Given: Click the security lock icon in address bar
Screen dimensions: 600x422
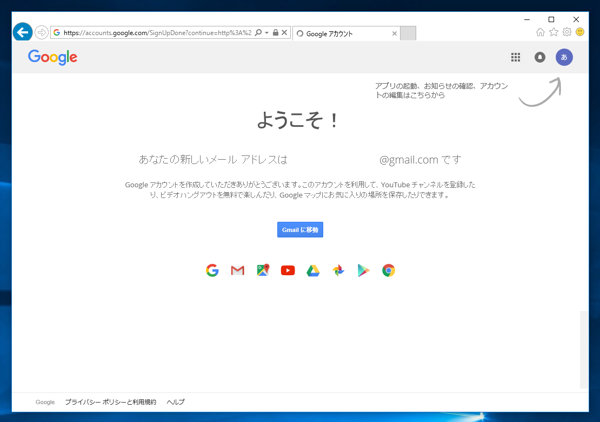Looking at the screenshot, I should click(276, 33).
